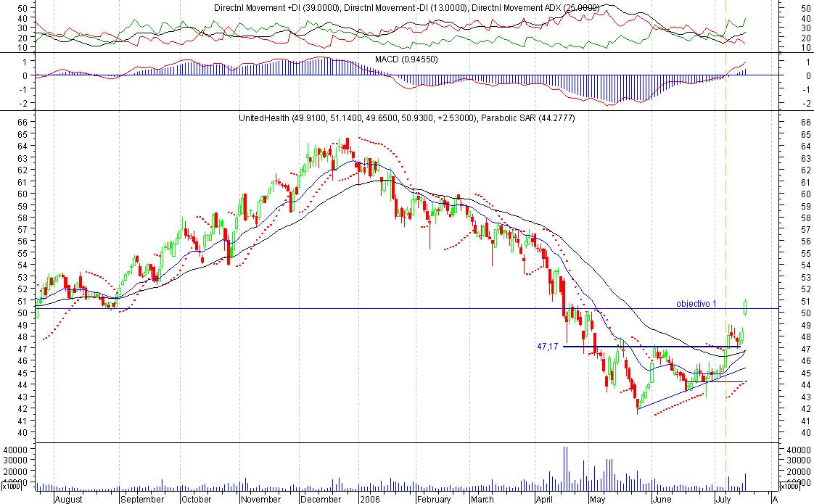Image resolution: width=814 pixels, height=504 pixels.
Task: Select the May month label
Action: 597,500
